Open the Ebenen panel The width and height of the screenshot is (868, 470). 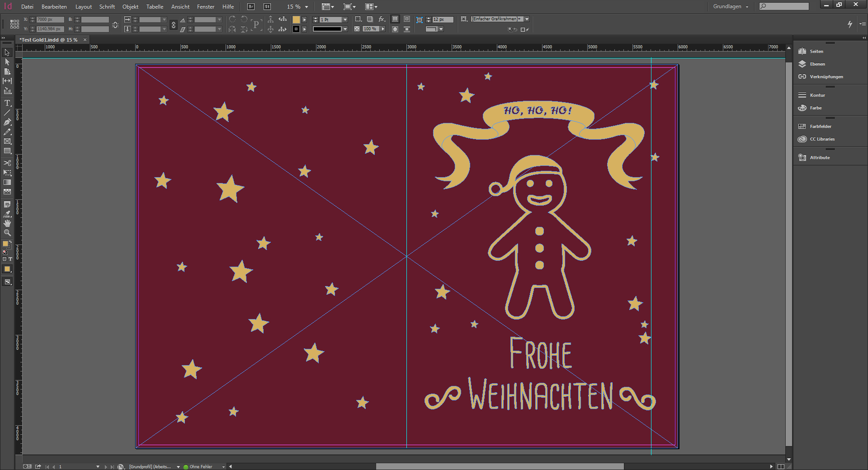(817, 64)
